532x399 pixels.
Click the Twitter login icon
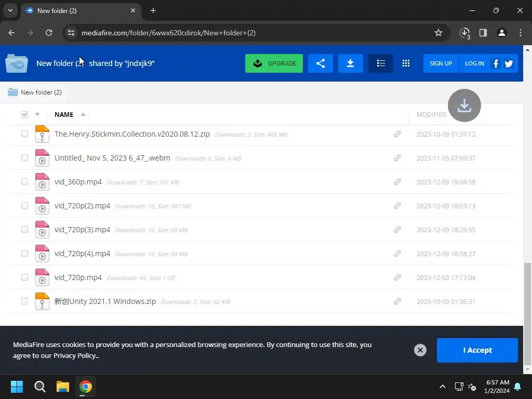tap(509, 63)
